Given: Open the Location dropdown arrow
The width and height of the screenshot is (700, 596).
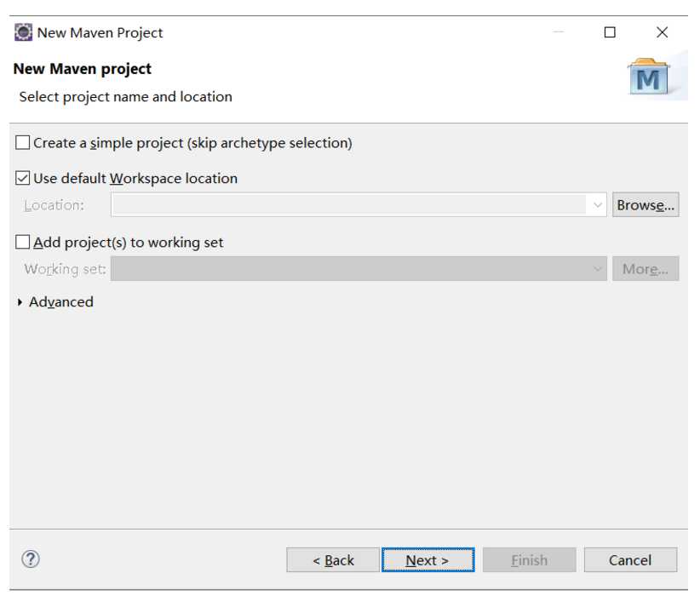Looking at the screenshot, I should tap(597, 205).
